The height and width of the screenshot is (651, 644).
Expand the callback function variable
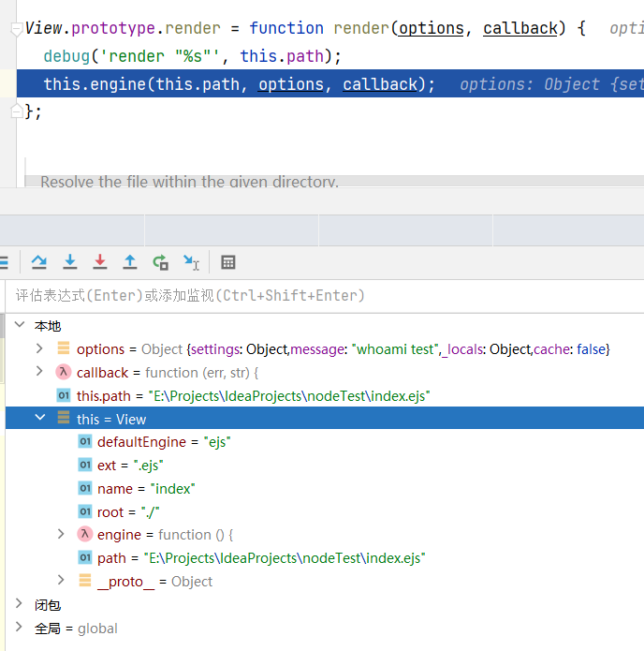pos(39,372)
